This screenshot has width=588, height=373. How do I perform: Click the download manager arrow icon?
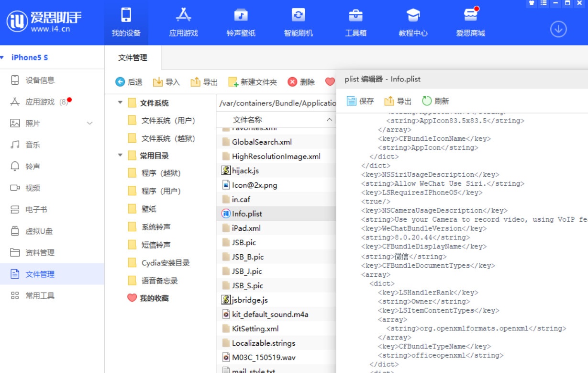(558, 29)
